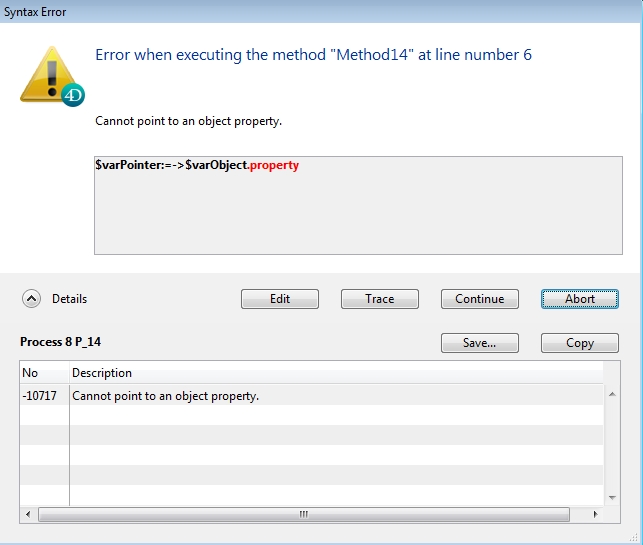The width and height of the screenshot is (643, 545).
Task: Open the Save... dialog for error details
Action: click(x=479, y=343)
